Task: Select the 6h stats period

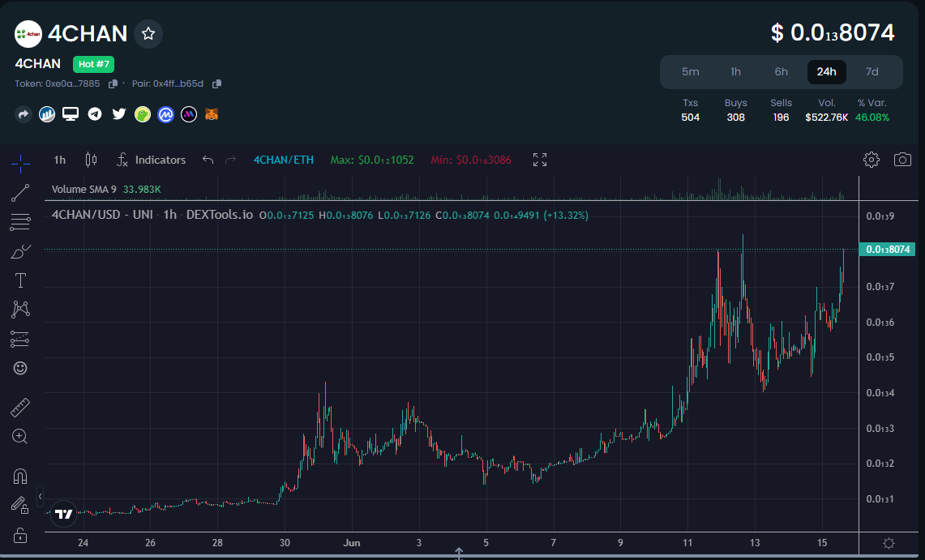Action: [x=781, y=72]
